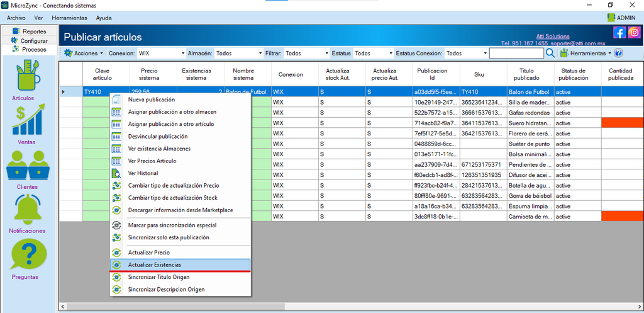Click icon beside Sincronizar Descripcion Origen

pyautogui.click(x=116, y=290)
